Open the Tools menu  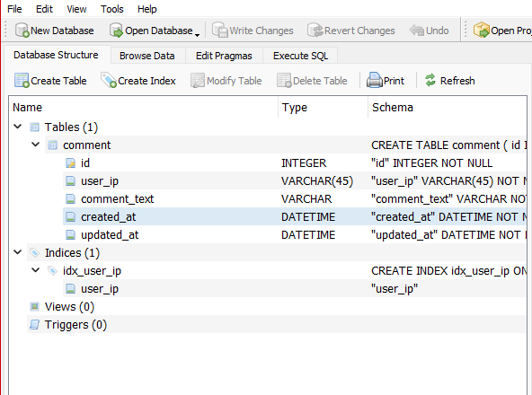(112, 9)
